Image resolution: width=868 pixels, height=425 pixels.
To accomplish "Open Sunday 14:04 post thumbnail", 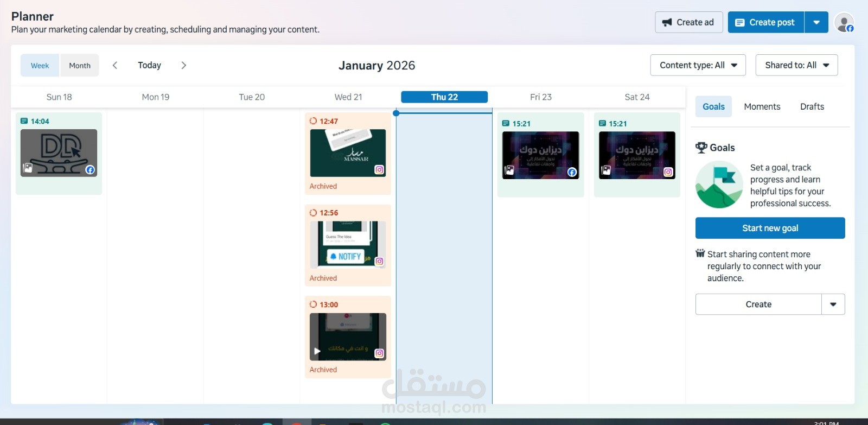I will coord(59,153).
